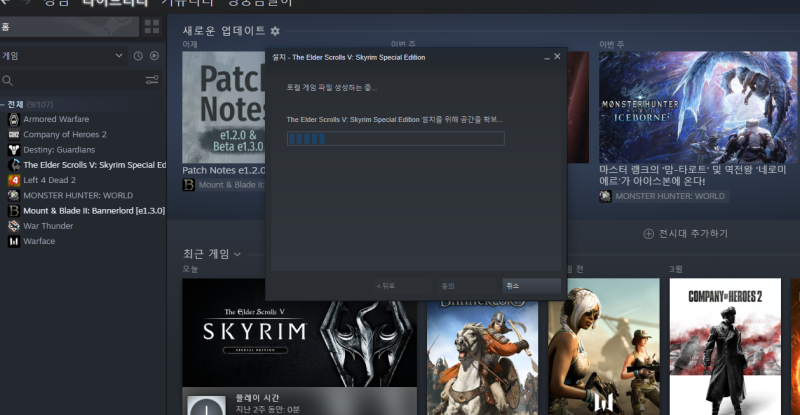Image resolution: width=800 pixels, height=415 pixels.
Task: Select Destiny: Guardians in game list
Action: (59, 150)
